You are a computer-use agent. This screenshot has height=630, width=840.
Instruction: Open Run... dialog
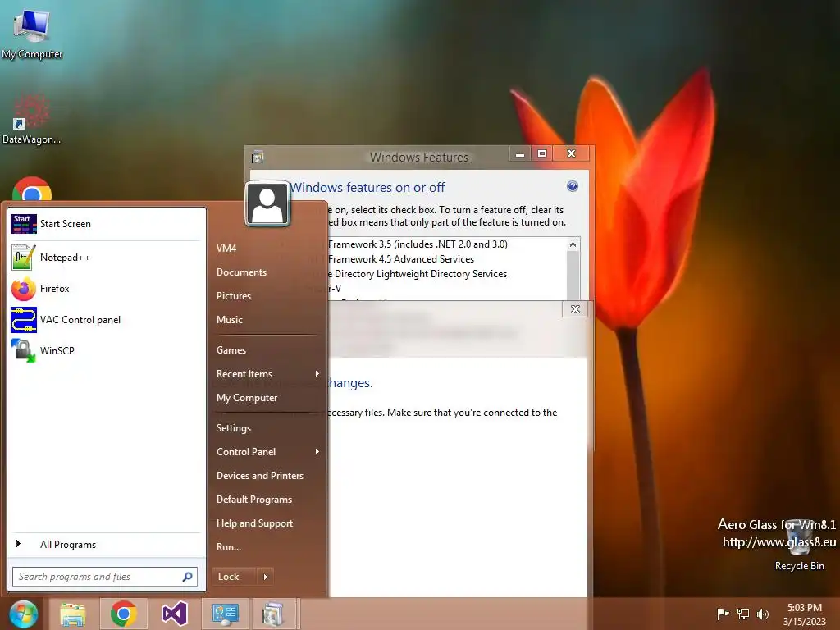(229, 547)
